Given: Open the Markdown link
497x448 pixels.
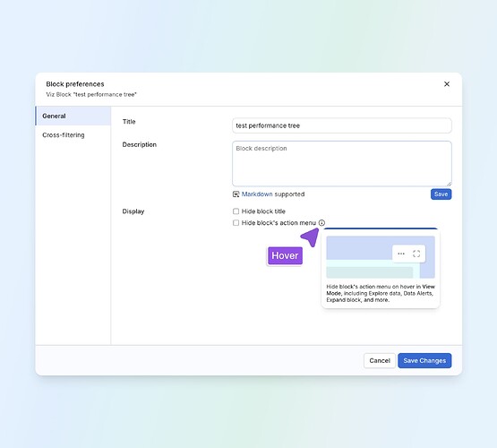Looking at the screenshot, I should [257, 194].
